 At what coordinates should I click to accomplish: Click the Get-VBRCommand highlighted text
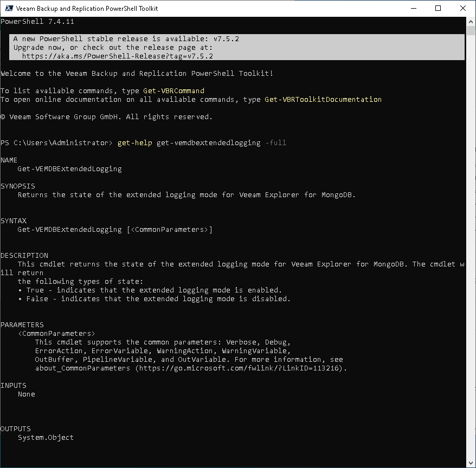pyautogui.click(x=173, y=90)
